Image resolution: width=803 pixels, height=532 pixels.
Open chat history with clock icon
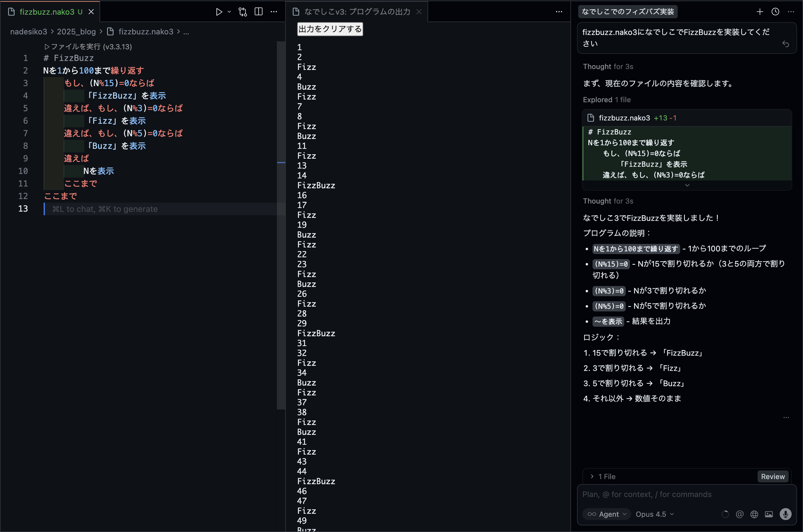point(775,11)
